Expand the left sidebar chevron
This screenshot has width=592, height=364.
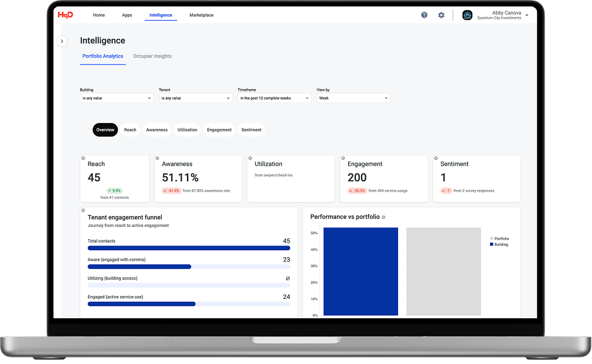(x=62, y=41)
